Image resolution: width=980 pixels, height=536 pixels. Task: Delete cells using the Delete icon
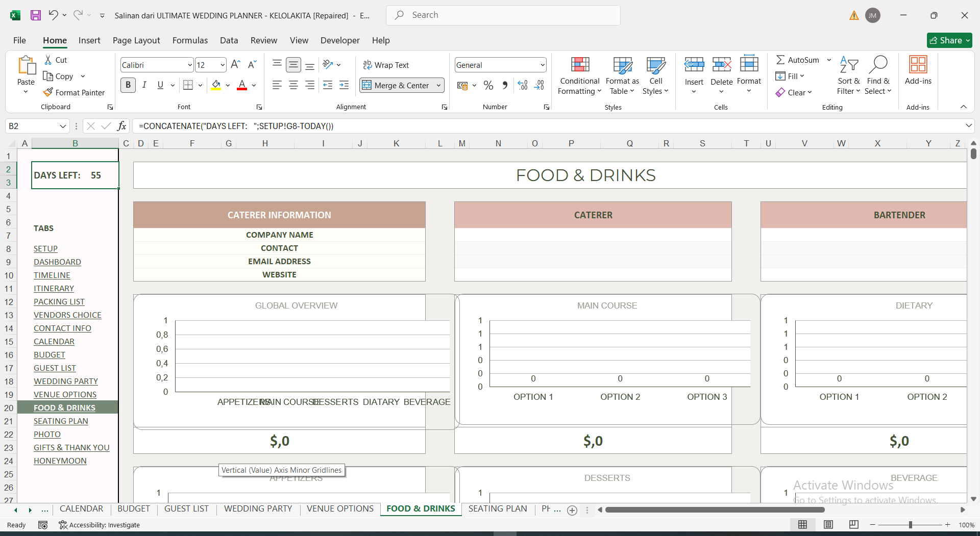click(722, 65)
